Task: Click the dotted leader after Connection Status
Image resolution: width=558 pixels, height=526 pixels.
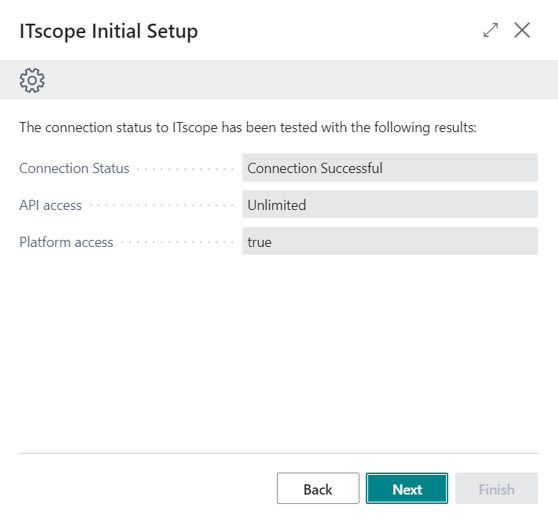Action: (x=185, y=169)
